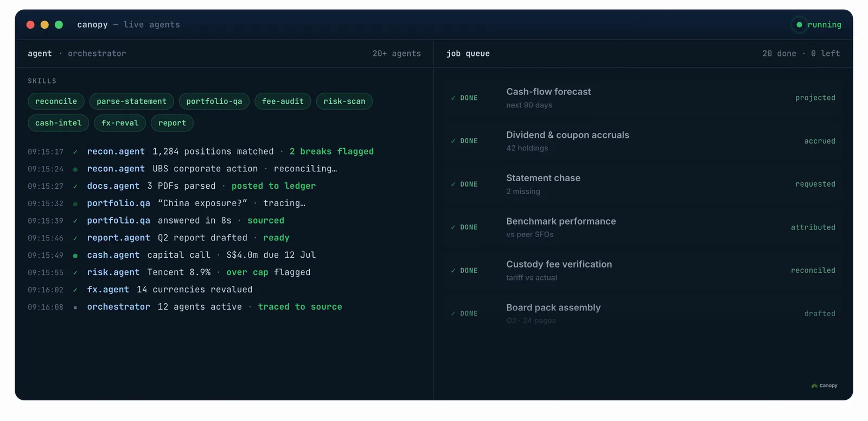Screen dimensions: 868x421
Task: Click the checkmark icon at 09:15:27 log line
Action: click(75, 187)
